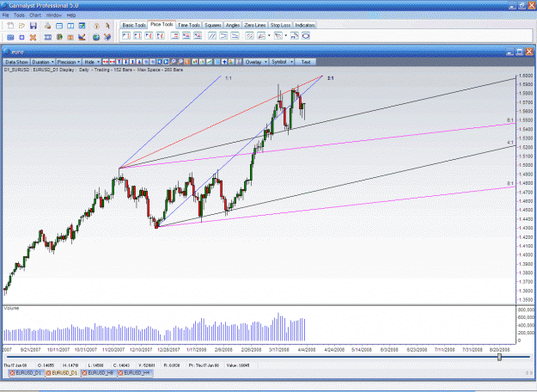
Task: Switch to the Squares tab
Action: point(213,25)
